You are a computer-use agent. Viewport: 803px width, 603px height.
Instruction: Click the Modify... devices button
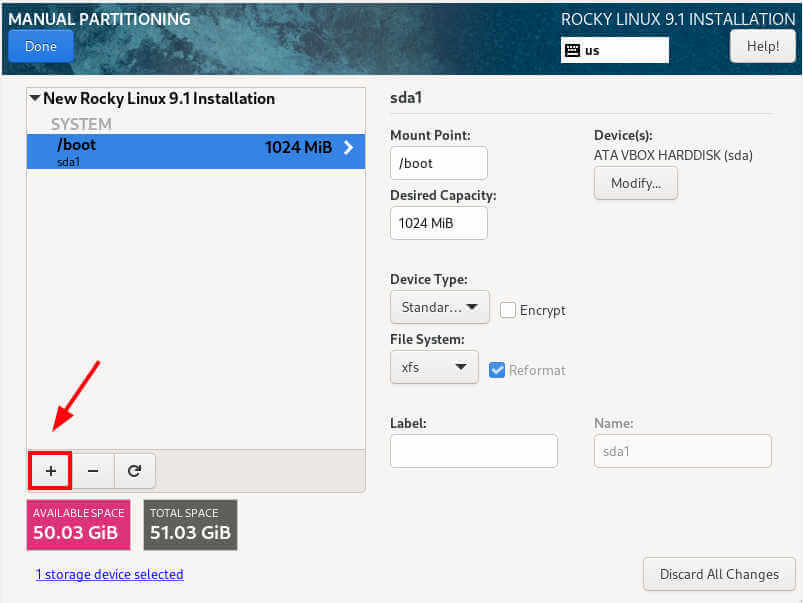[636, 183]
